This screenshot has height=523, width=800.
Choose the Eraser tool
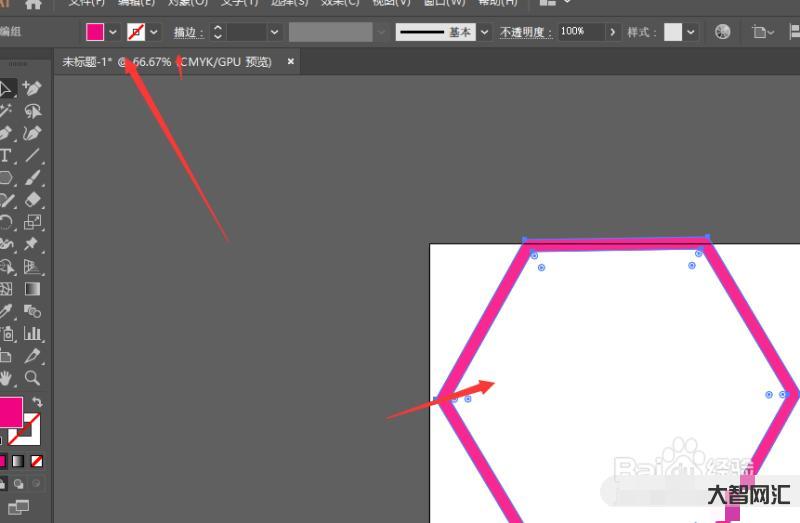pos(32,200)
